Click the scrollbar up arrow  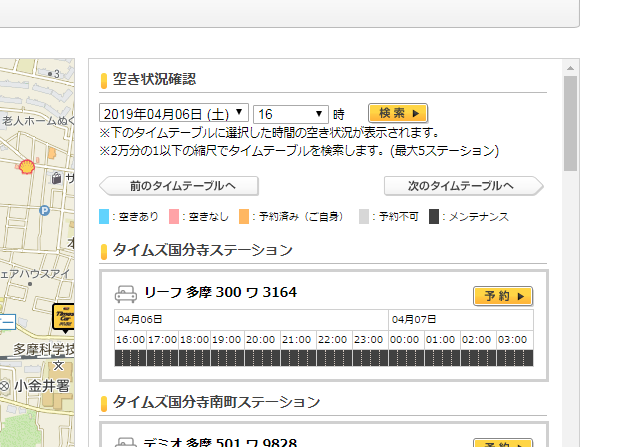point(570,68)
